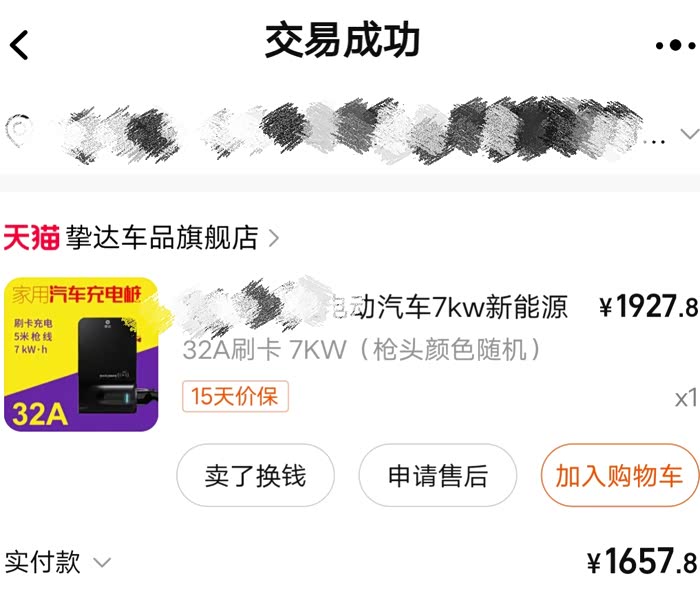This screenshot has width=700, height=600.
Task: Tap the Tmall (天猫) logo
Action: pos(31,237)
